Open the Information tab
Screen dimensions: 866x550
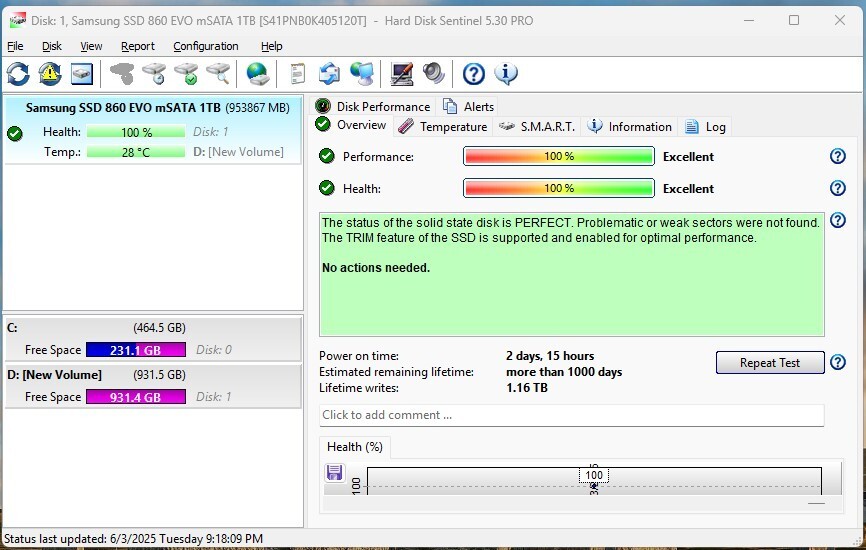click(x=630, y=127)
